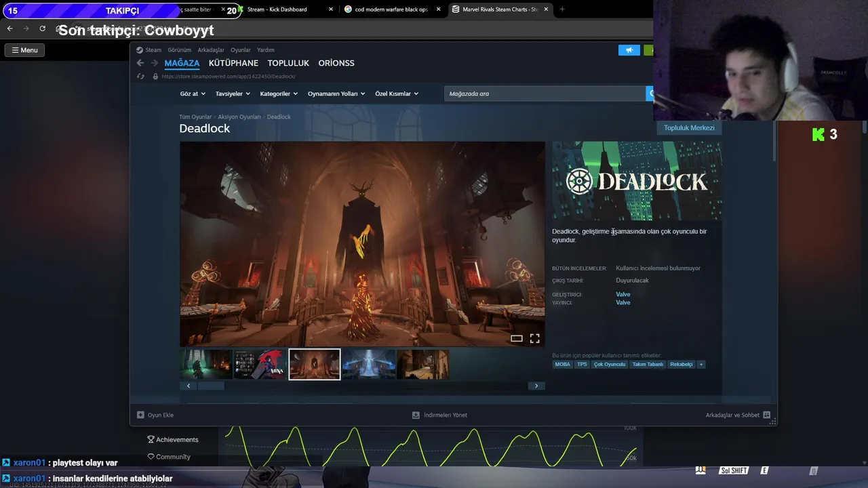The width and height of the screenshot is (868, 488).
Task: Select the TPS tag
Action: 582,364
